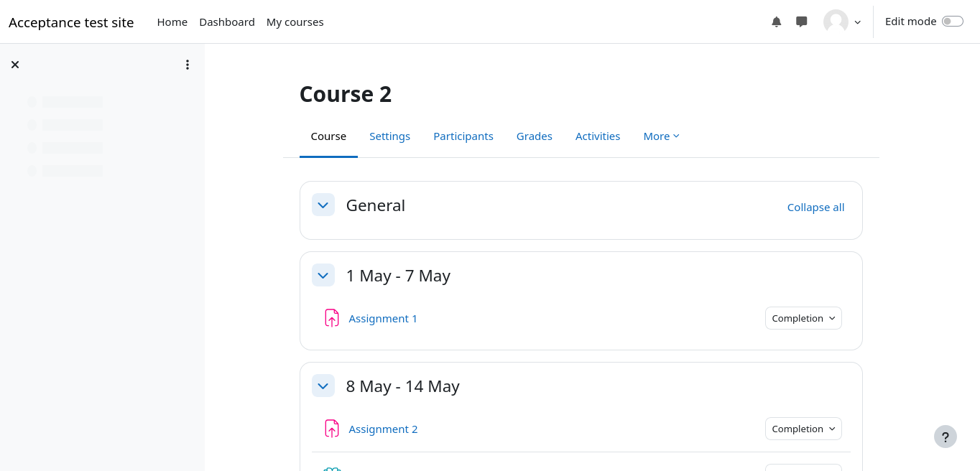Collapse the General section
Screen dimensions: 980x471
click(323, 205)
